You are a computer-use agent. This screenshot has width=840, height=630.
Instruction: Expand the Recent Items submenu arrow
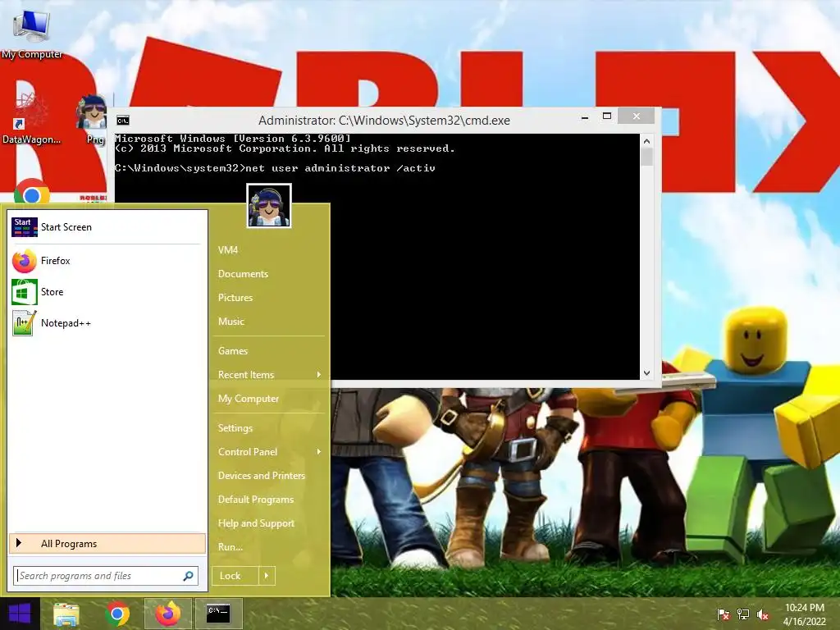[319, 374]
